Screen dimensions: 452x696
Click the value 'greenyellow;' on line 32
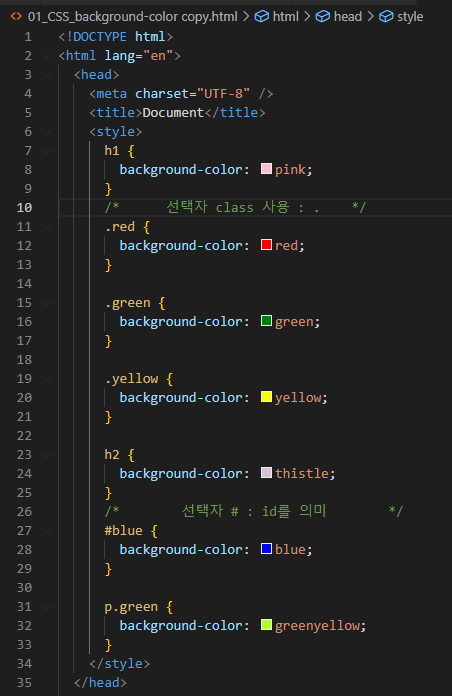coord(321,625)
